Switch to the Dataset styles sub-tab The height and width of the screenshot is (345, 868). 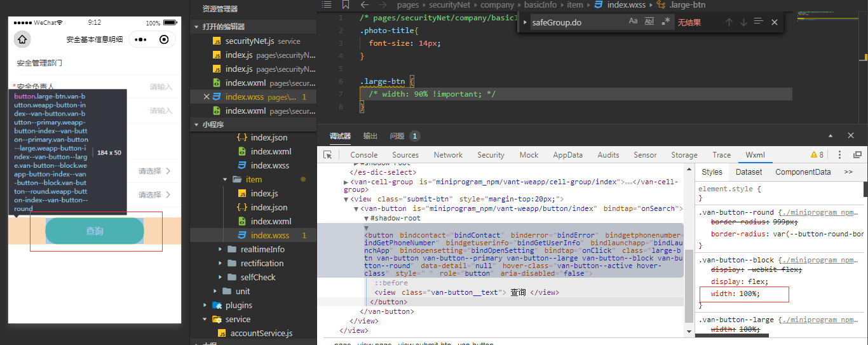click(749, 172)
